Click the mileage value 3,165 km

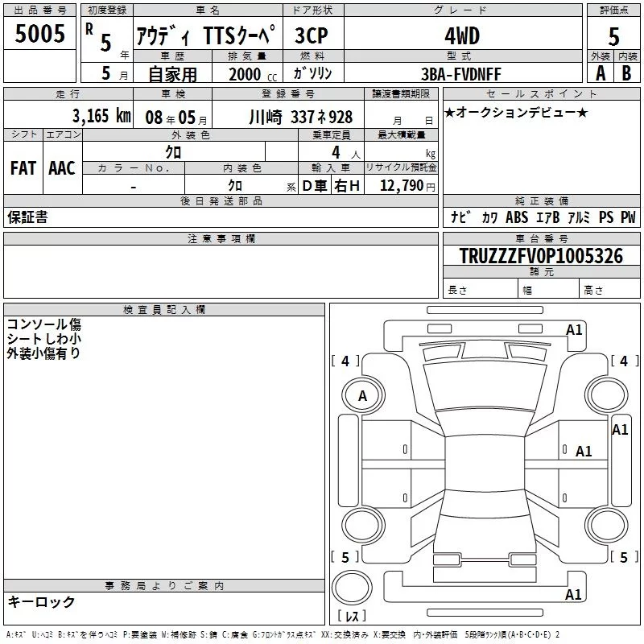[x=101, y=115]
